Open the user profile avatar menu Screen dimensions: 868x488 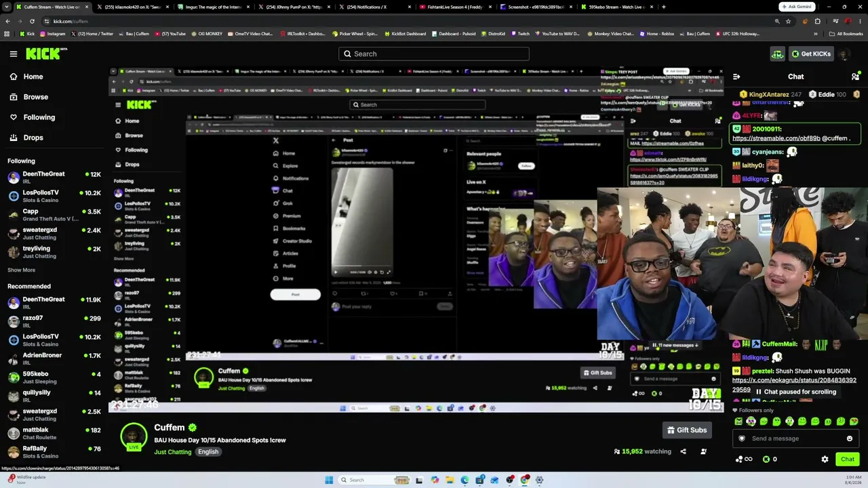pyautogui.click(x=844, y=54)
